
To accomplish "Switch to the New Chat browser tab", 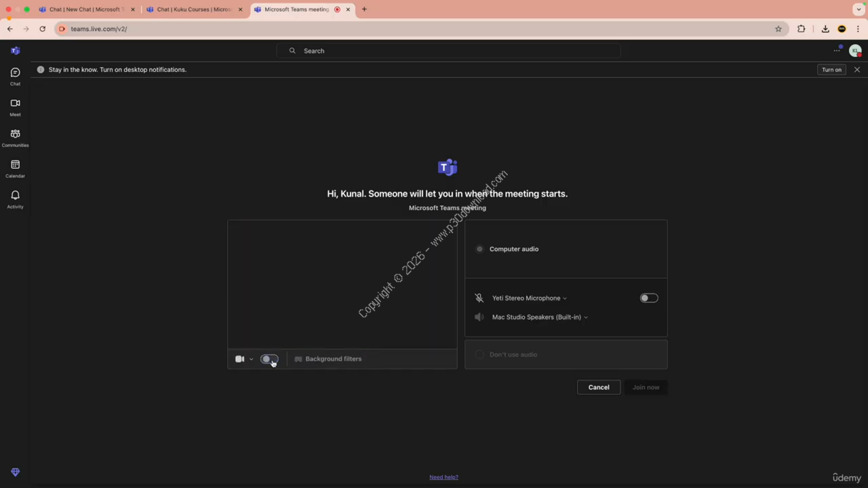I will (x=85, y=9).
